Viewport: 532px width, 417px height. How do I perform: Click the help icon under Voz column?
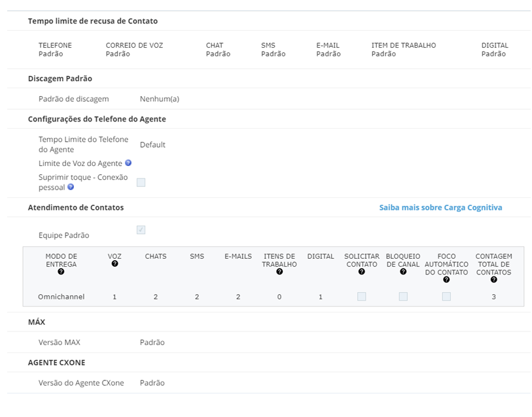click(x=115, y=263)
